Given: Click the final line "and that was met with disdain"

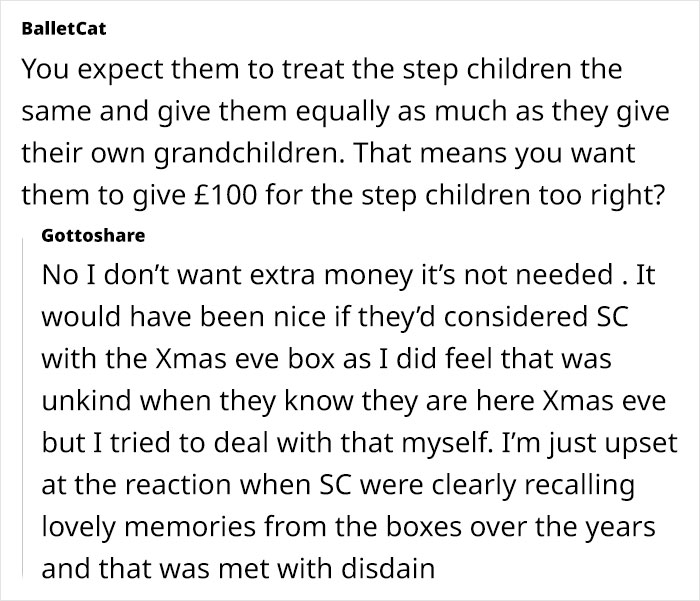Looking at the screenshot, I should [x=239, y=566].
